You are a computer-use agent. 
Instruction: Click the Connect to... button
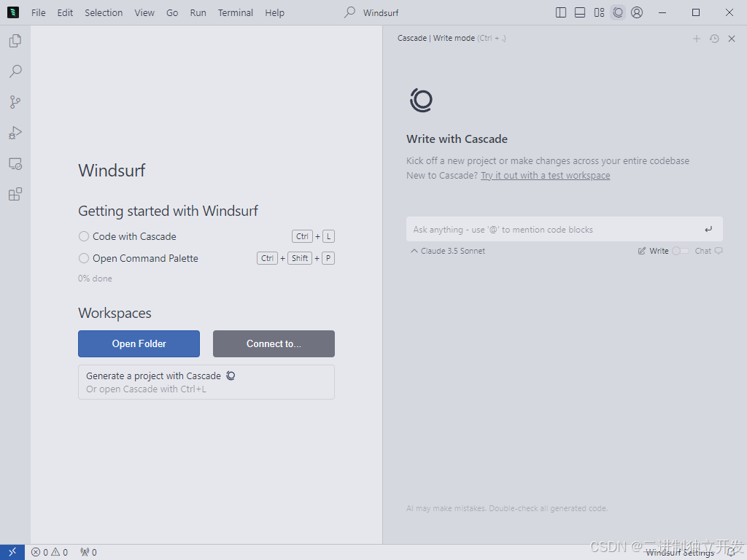(x=274, y=344)
